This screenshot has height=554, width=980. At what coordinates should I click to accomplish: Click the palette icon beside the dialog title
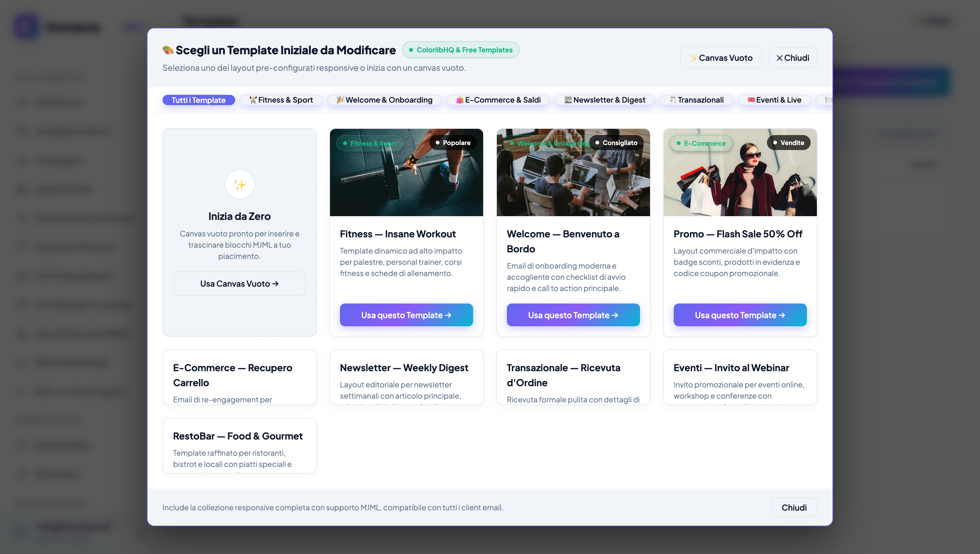pyautogui.click(x=168, y=50)
